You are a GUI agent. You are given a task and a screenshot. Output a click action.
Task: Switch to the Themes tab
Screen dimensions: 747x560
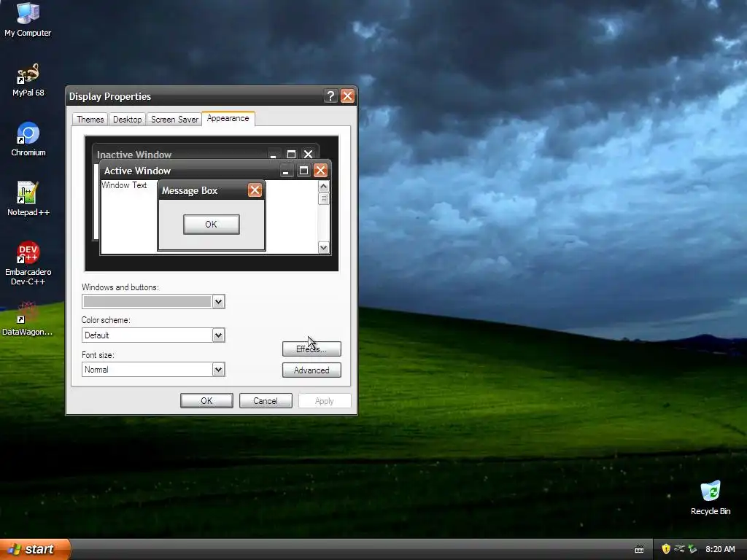click(x=90, y=120)
